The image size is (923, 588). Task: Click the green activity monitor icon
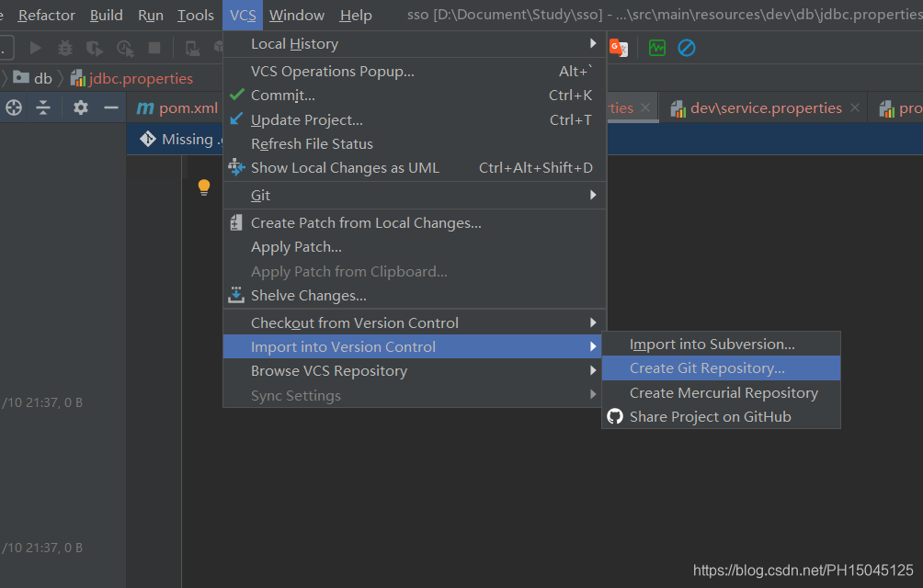[657, 48]
